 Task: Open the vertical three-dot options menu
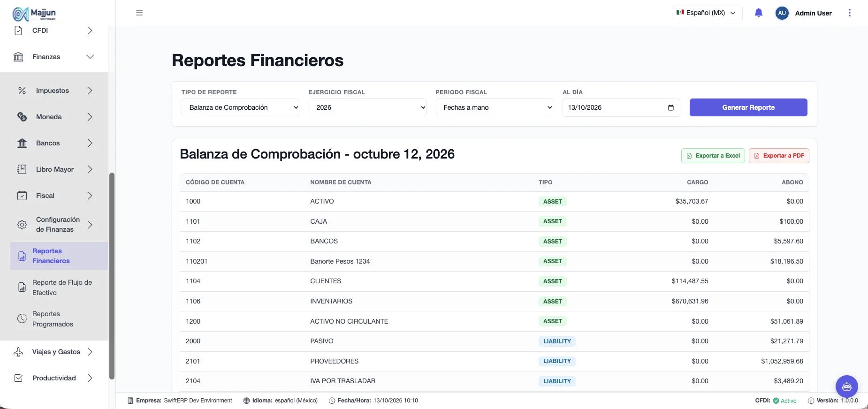[849, 13]
